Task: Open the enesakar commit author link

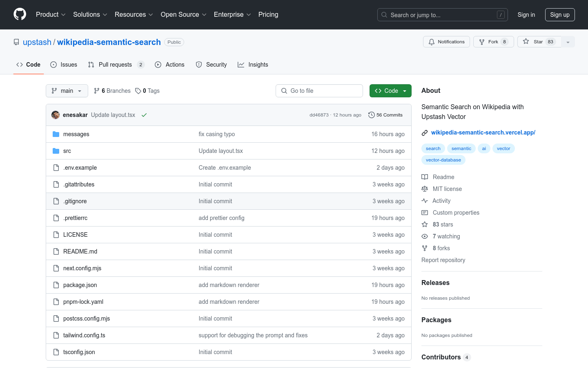Action: pos(75,115)
